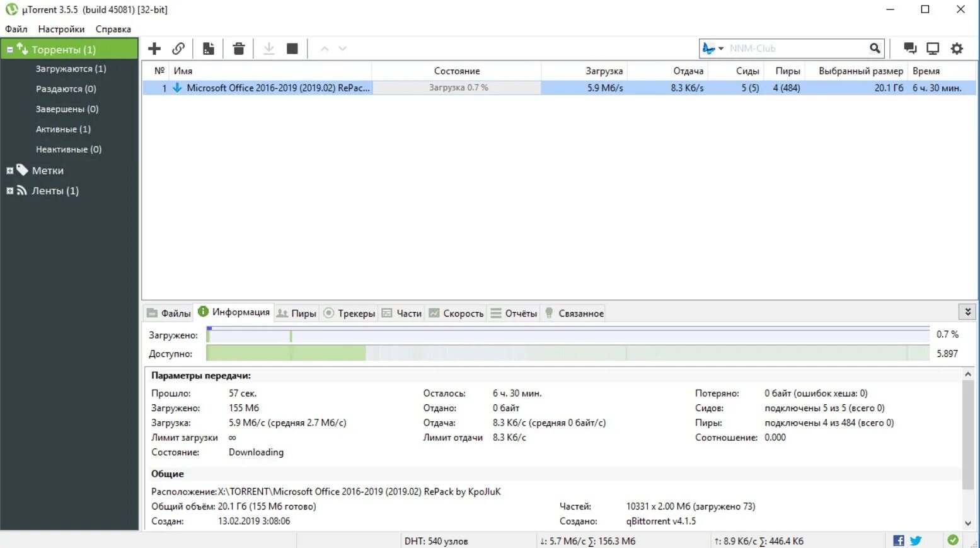Click the Create New Torrent icon
The image size is (980, 548).
pos(209,49)
